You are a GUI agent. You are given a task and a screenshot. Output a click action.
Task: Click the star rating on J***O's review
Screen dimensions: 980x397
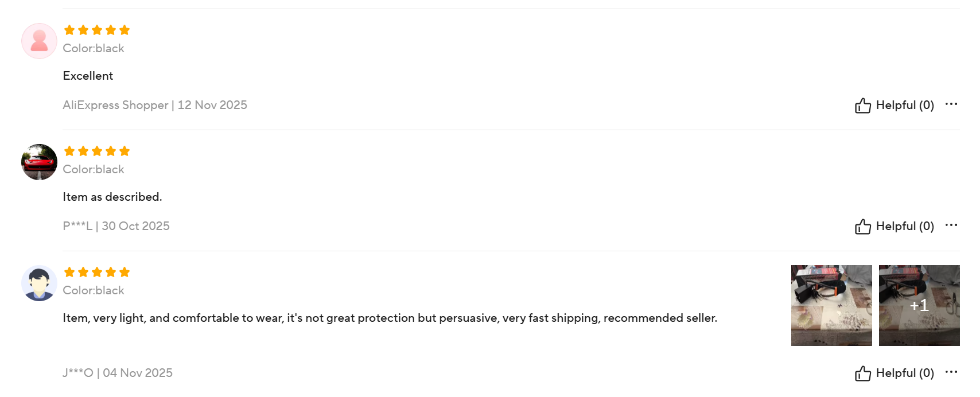tap(97, 272)
